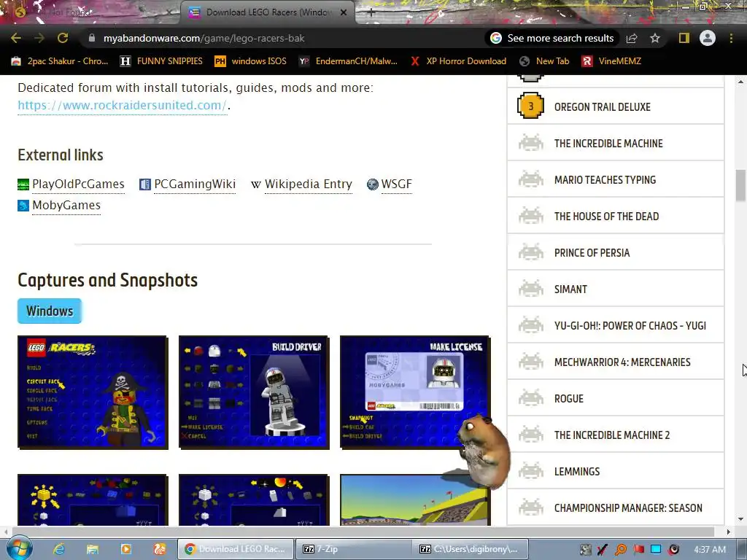
Task: Open Build Driver screenshot thumbnail
Action: (253, 392)
